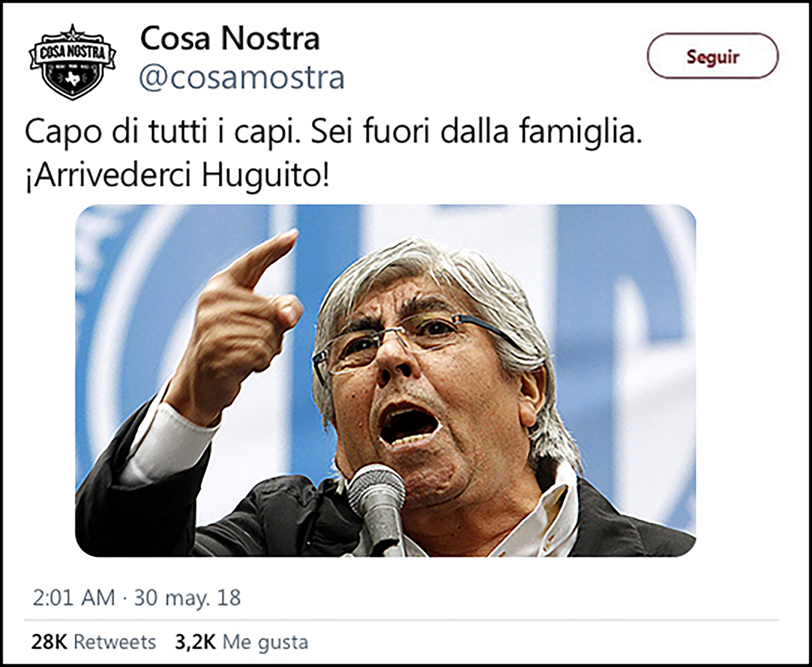This screenshot has width=812, height=667.
Task: View the 28K Retweets list
Action: click(x=93, y=642)
